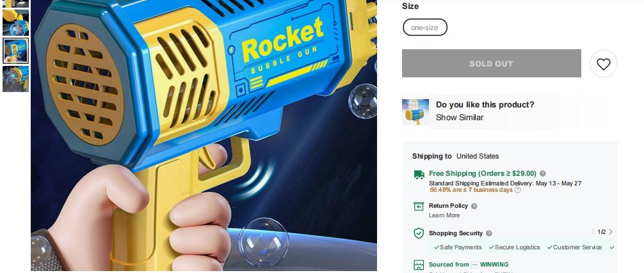This screenshot has height=273, width=644.
Task: Open the Return Policy help icon
Action: (x=474, y=206)
